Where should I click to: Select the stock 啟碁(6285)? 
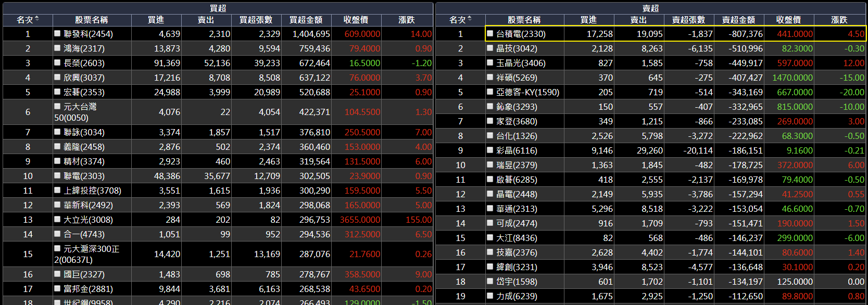pyautogui.click(x=517, y=180)
